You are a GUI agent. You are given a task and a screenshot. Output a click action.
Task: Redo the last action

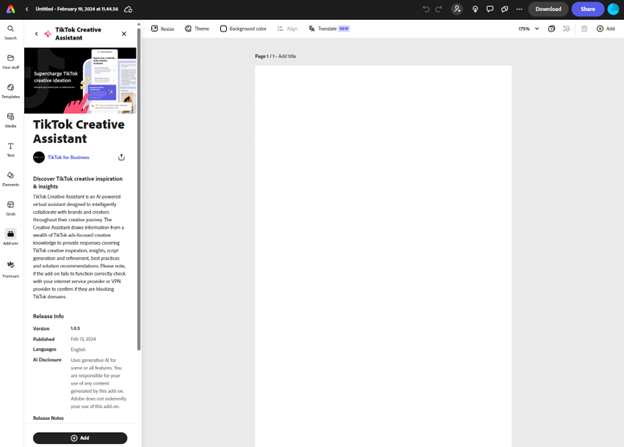tap(439, 9)
